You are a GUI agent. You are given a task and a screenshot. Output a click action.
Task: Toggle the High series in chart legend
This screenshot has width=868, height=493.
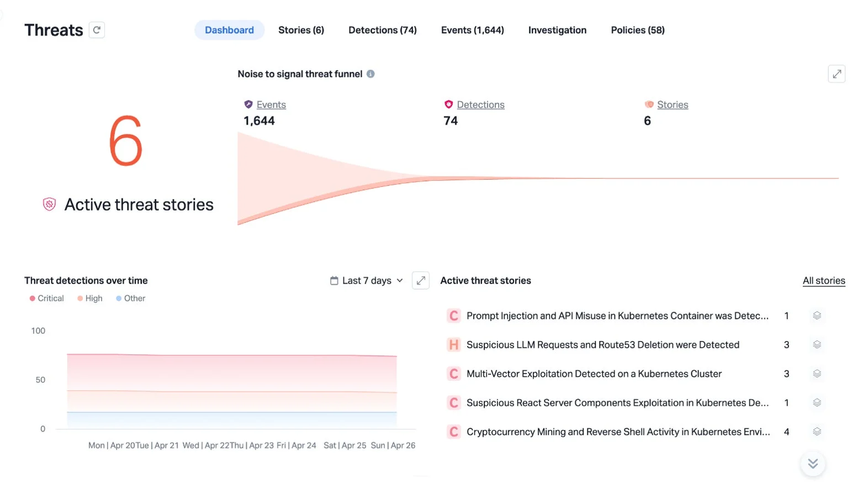coord(90,298)
